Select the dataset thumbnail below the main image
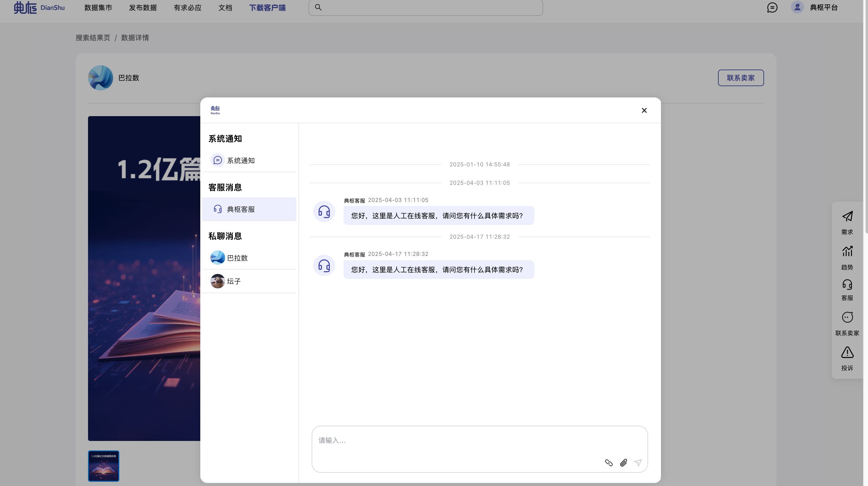Image resolution: width=868 pixels, height=486 pixels. (x=103, y=466)
